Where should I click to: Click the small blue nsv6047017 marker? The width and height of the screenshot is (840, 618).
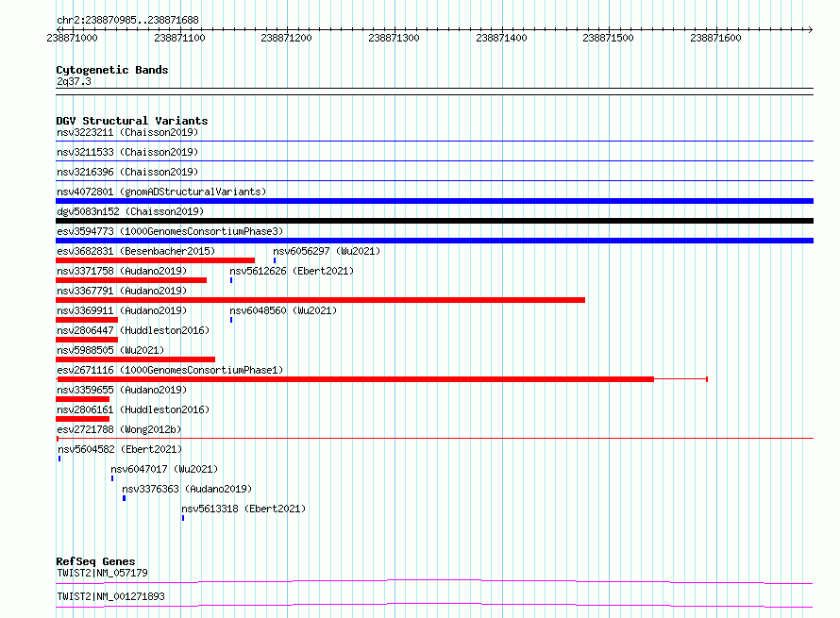coord(112,478)
